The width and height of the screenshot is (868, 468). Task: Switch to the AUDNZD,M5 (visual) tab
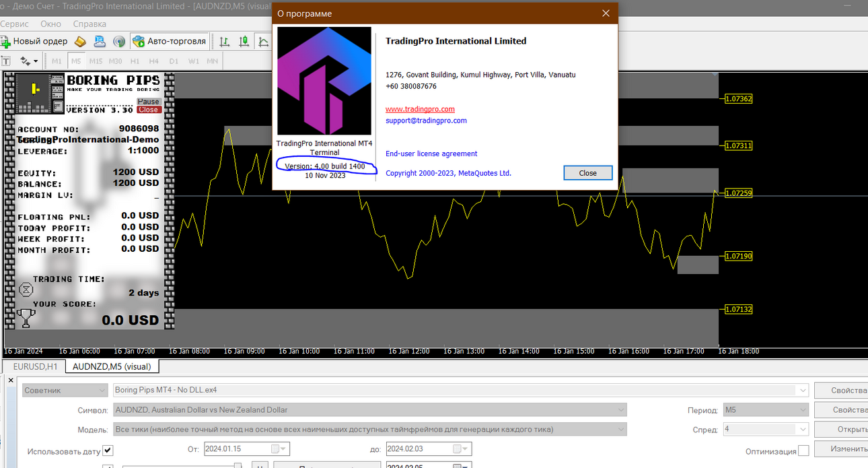[112, 366]
